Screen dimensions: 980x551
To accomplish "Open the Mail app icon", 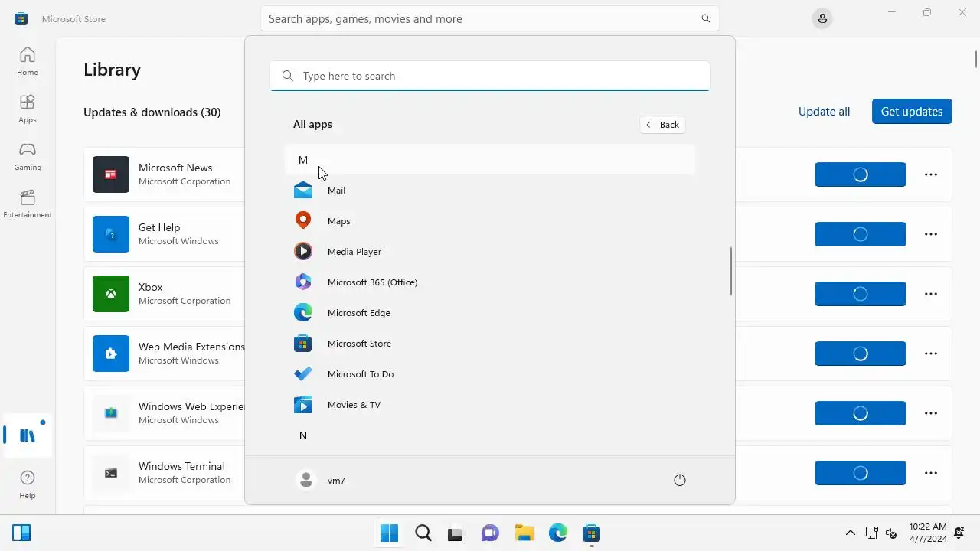I will [303, 190].
